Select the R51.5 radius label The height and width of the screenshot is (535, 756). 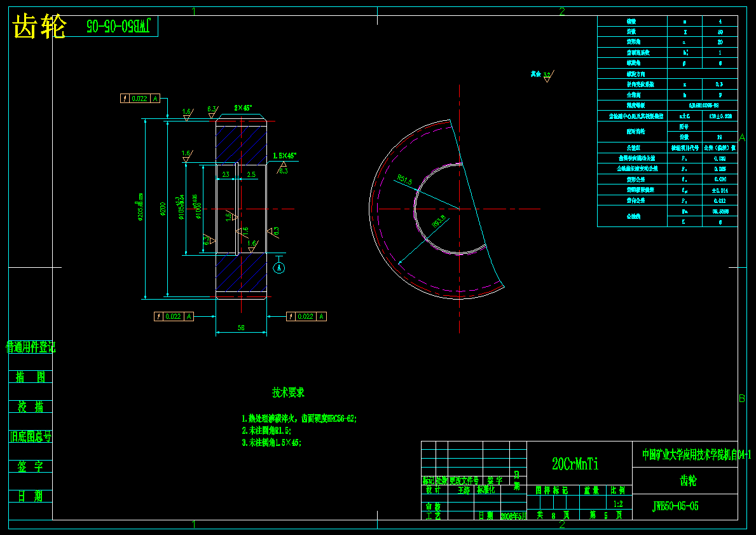[x=404, y=181]
